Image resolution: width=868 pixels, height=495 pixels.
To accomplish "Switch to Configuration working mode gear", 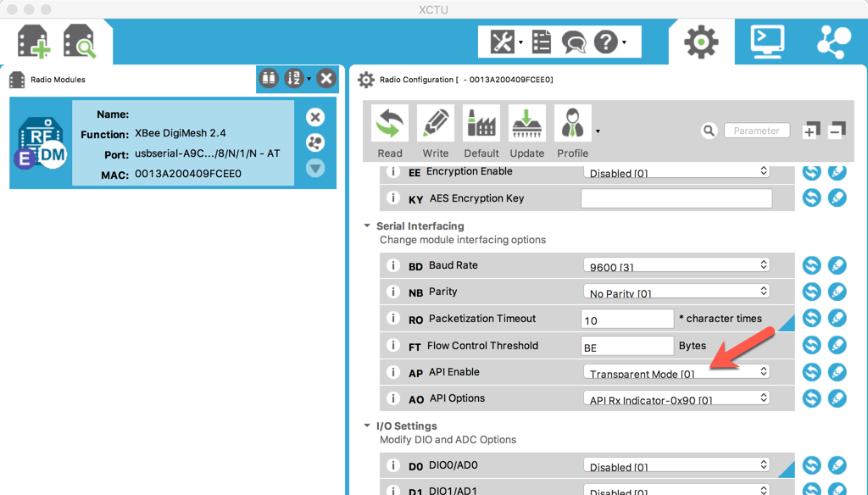I will point(701,42).
